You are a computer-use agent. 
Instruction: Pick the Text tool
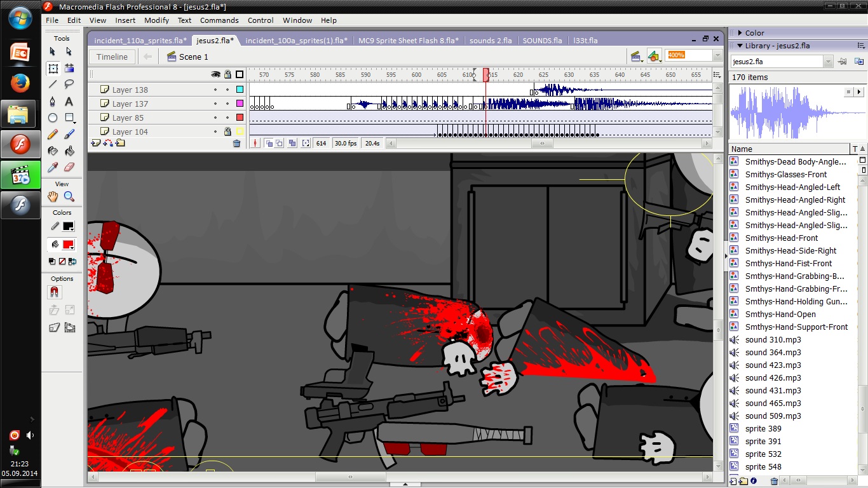[69, 101]
